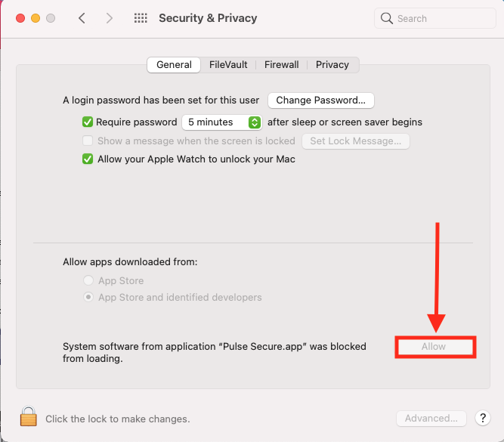This screenshot has height=442, width=504.
Task: Enable Show a message when locked checkbox
Action: (x=88, y=141)
